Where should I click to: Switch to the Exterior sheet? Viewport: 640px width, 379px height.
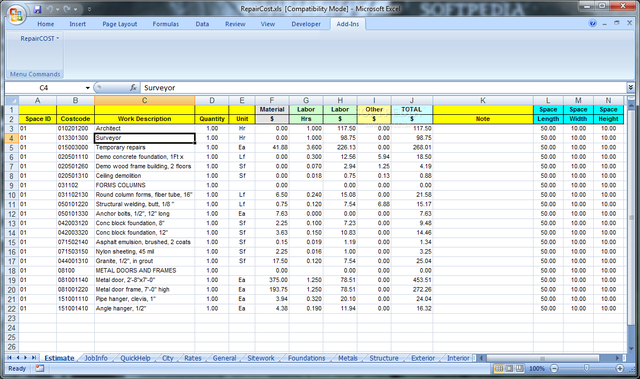(423, 358)
